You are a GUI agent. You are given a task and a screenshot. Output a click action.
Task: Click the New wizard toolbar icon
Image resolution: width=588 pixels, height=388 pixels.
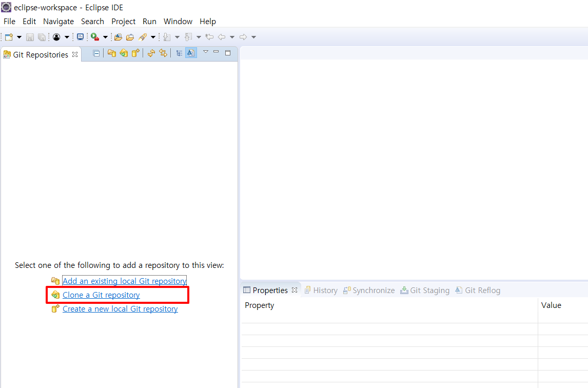click(9, 37)
